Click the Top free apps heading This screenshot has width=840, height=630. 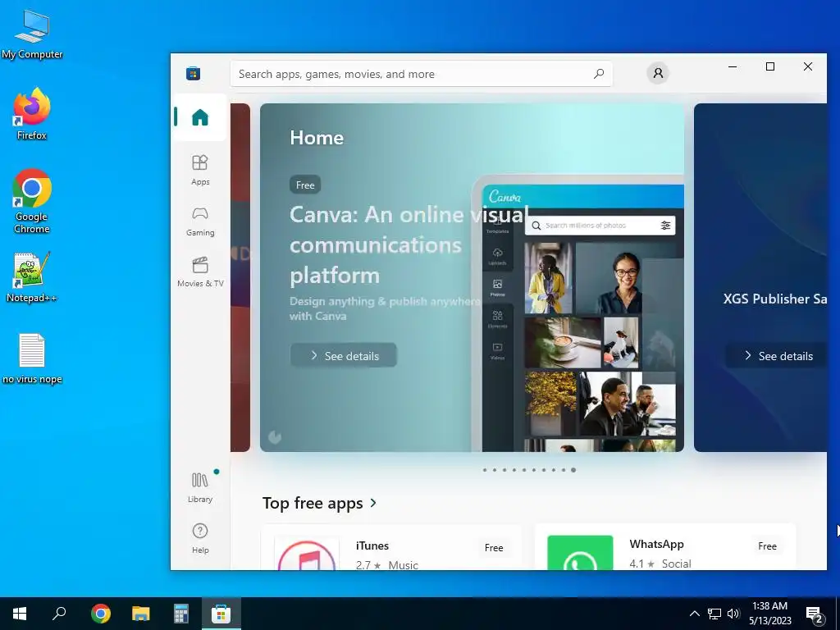313,503
